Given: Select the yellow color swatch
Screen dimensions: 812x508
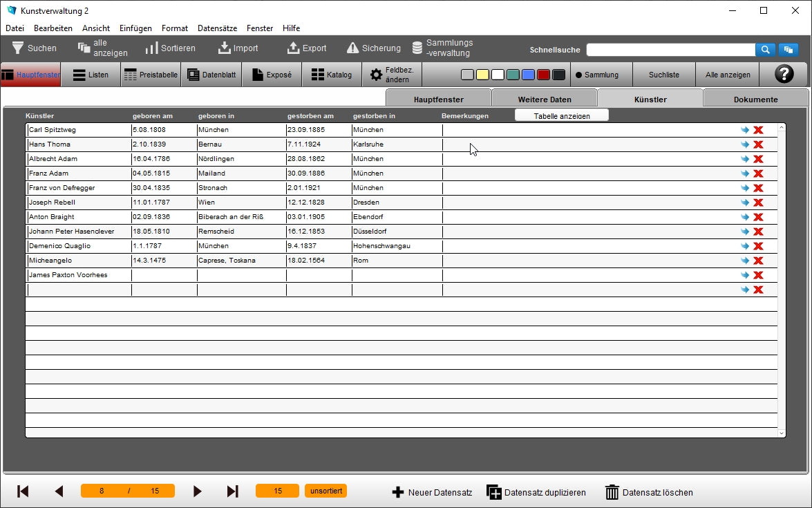Looking at the screenshot, I should click(482, 75).
